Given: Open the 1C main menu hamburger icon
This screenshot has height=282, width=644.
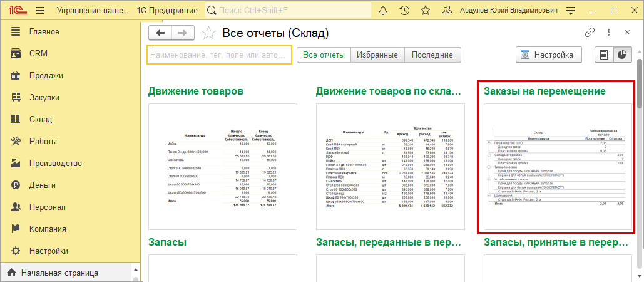Looking at the screenshot, I should pyautogui.click(x=40, y=10).
